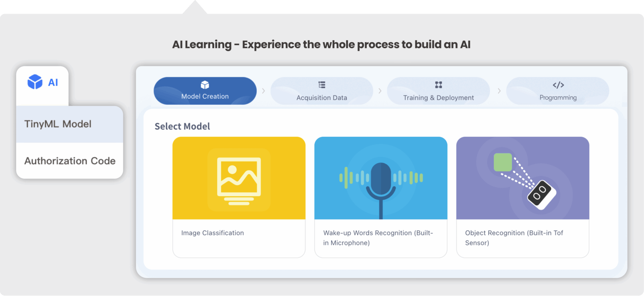Select the TinyML Model menu item
The image size is (644, 296).
[x=58, y=124]
